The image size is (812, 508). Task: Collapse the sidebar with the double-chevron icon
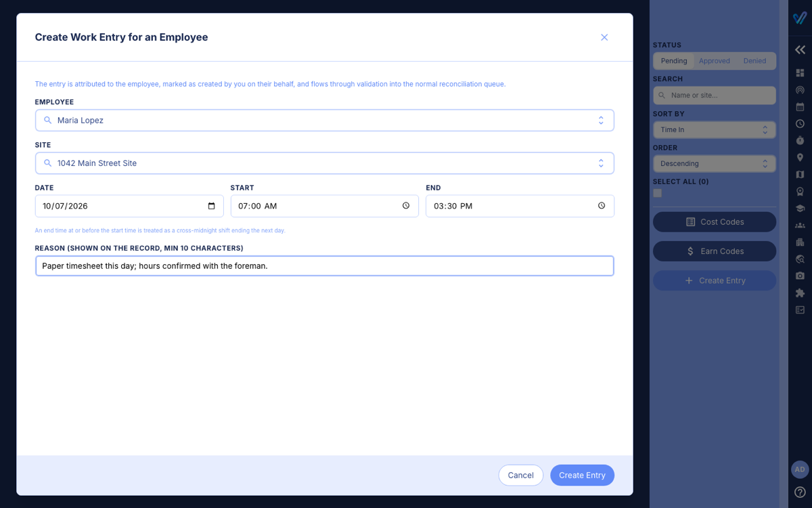point(800,49)
